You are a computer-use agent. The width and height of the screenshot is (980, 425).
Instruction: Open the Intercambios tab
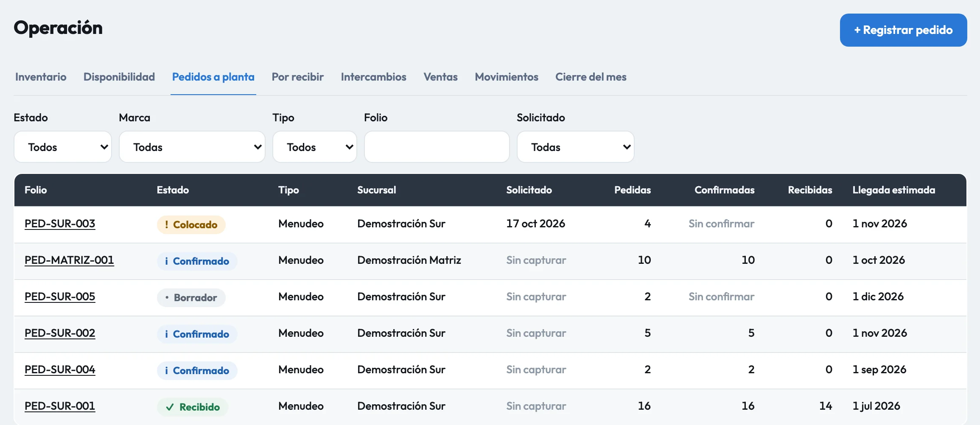(x=374, y=77)
